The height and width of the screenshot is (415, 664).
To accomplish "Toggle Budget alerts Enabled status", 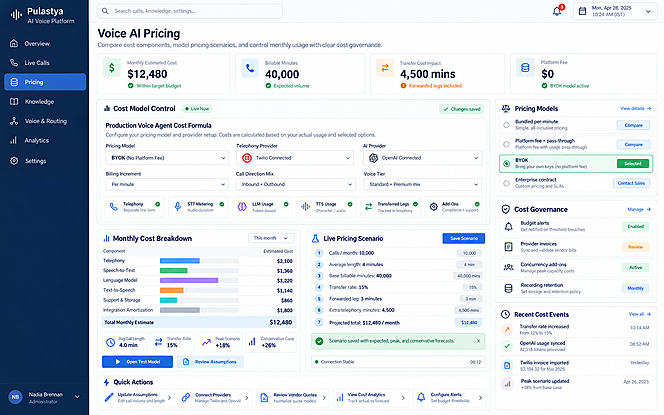I will [x=635, y=227].
